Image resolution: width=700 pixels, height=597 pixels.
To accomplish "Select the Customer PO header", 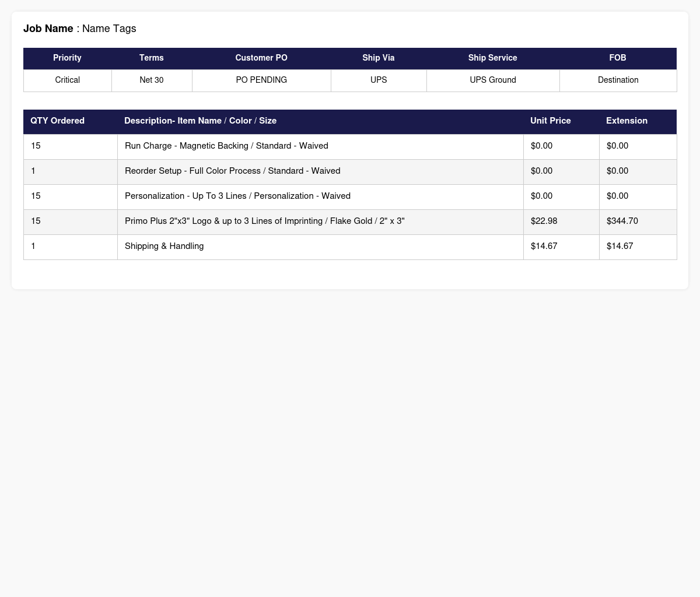I will [261, 58].
